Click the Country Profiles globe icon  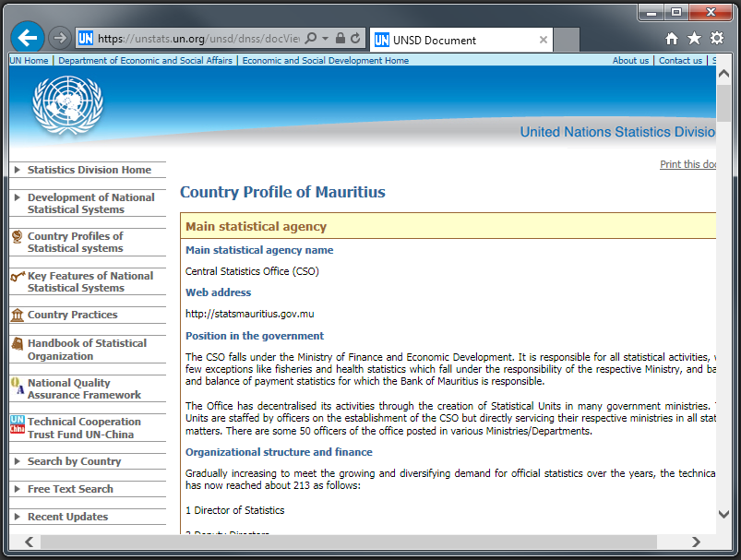[x=17, y=236]
